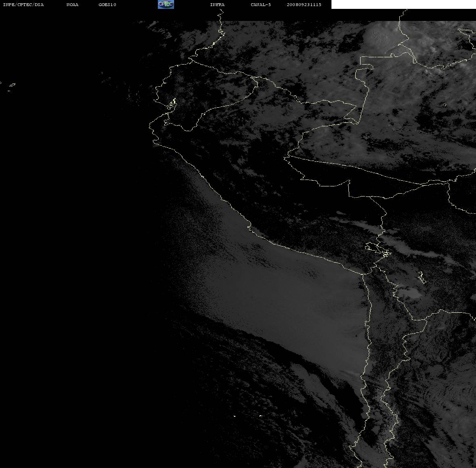The width and height of the screenshot is (476, 468).
Task: Click the 200809231115 timestamp text
Action: coord(304,4)
